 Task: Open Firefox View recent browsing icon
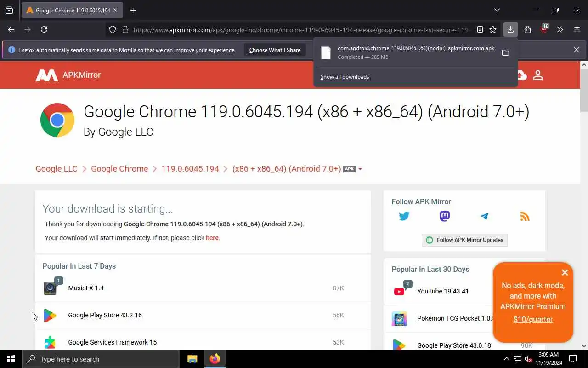(x=9, y=10)
